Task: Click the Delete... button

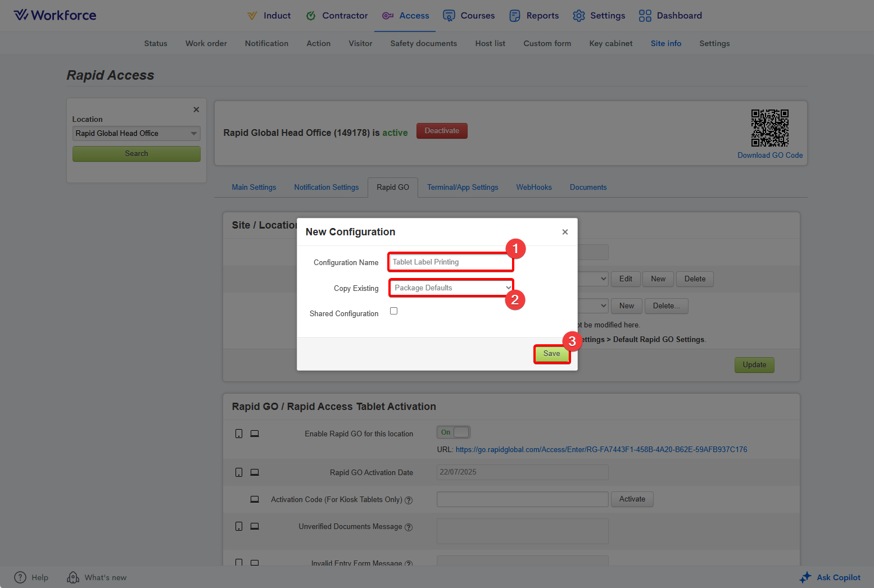Action: (667, 306)
